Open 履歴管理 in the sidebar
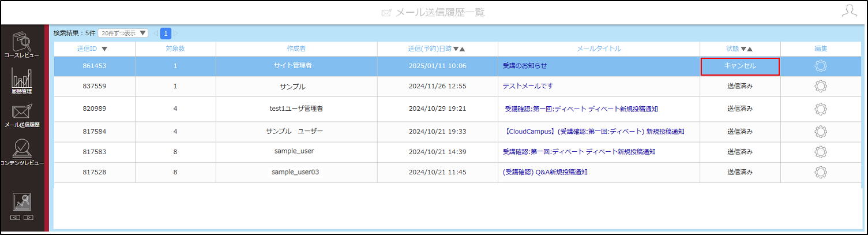This screenshot has width=868, height=235. tap(22, 81)
